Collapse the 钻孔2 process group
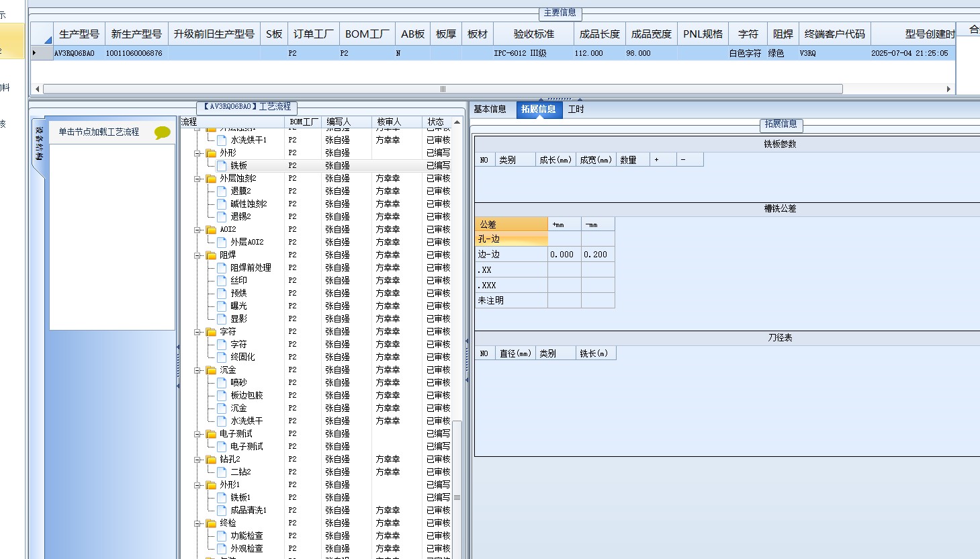Image resolution: width=980 pixels, height=559 pixels. point(199,460)
